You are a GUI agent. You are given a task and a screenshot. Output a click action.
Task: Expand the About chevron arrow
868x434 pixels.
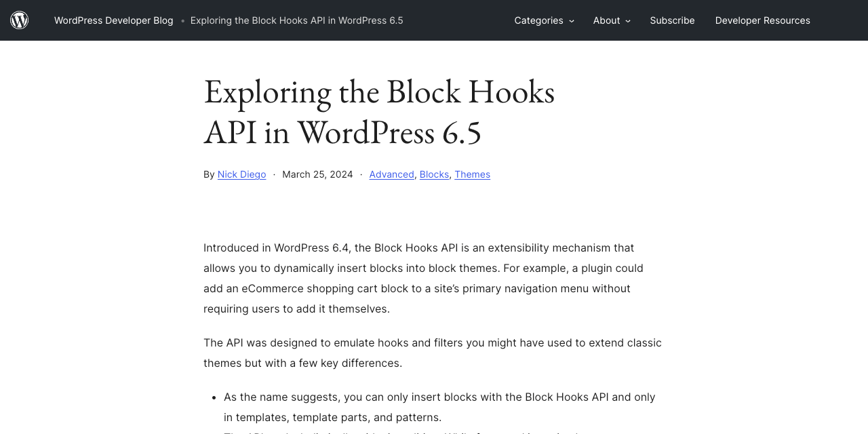point(628,21)
